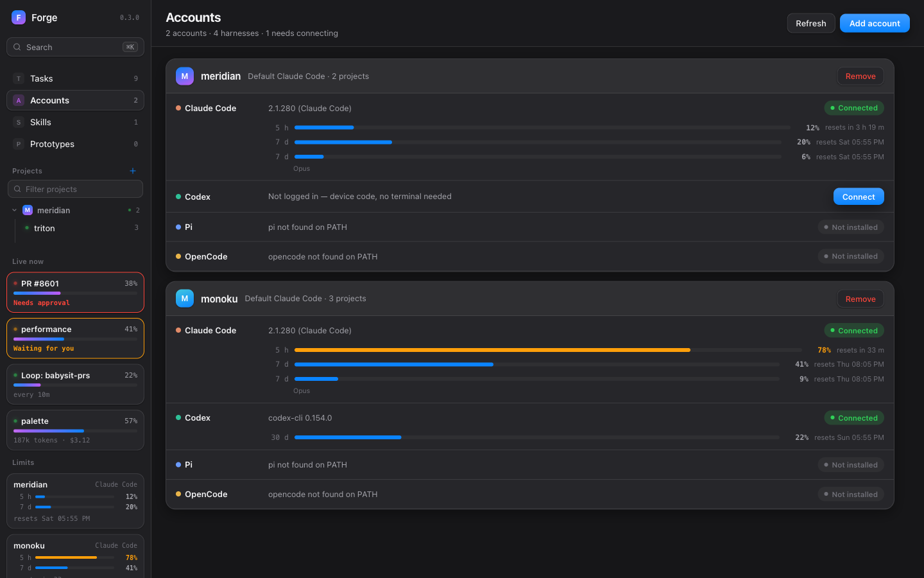Remove the monoku account
Screen dimensions: 924x578
[x=860, y=299]
